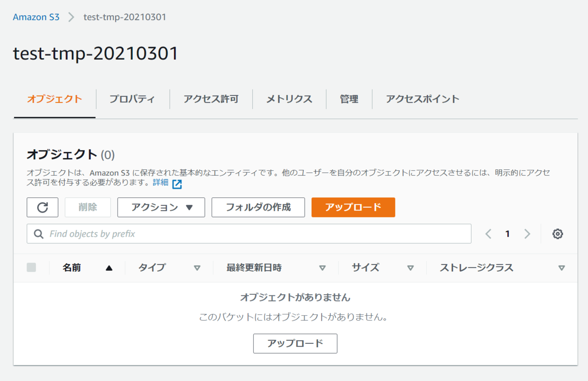The height and width of the screenshot is (381, 588).
Task: Go to the previous page chevron
Action: [x=488, y=234]
